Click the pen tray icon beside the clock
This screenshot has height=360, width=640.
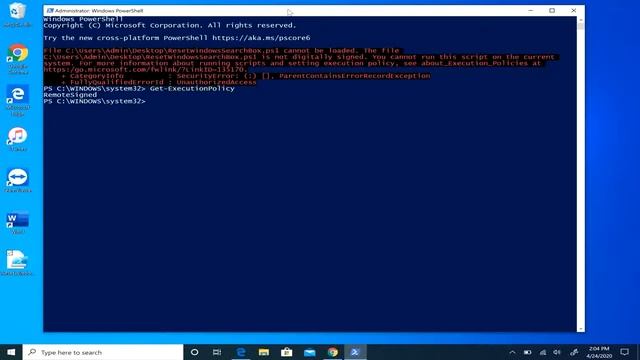pyautogui.click(x=574, y=352)
